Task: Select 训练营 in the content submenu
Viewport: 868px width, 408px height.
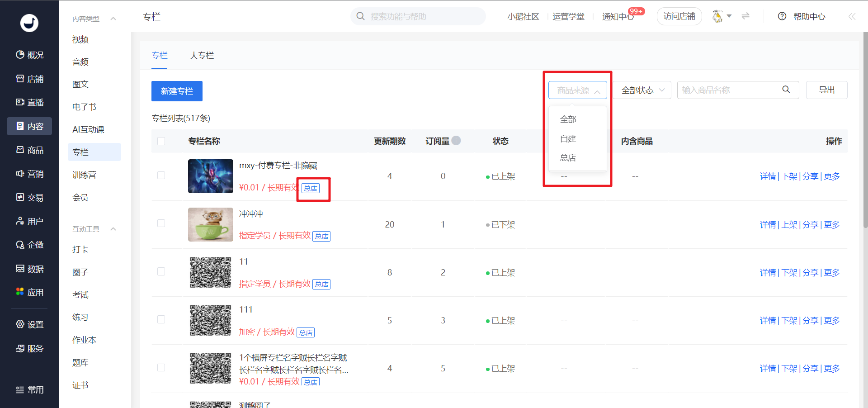Action: (84, 175)
